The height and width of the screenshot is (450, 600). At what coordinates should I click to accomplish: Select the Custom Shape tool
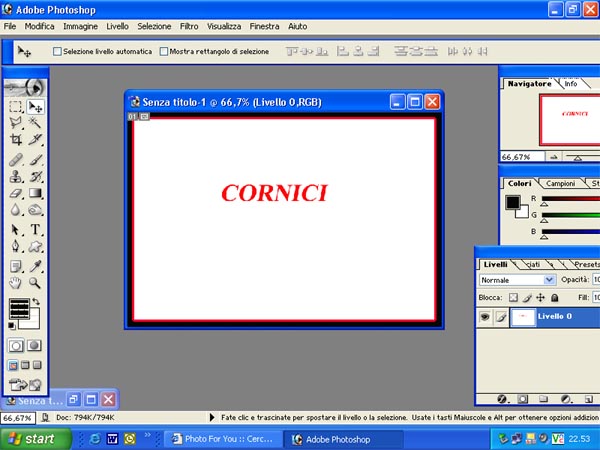pos(35,246)
